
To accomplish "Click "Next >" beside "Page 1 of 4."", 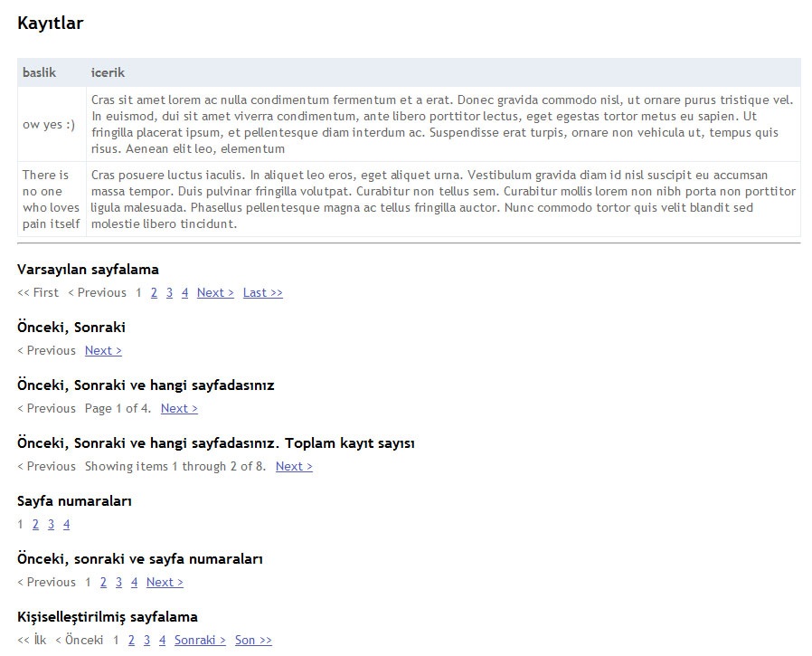I will 179,408.
